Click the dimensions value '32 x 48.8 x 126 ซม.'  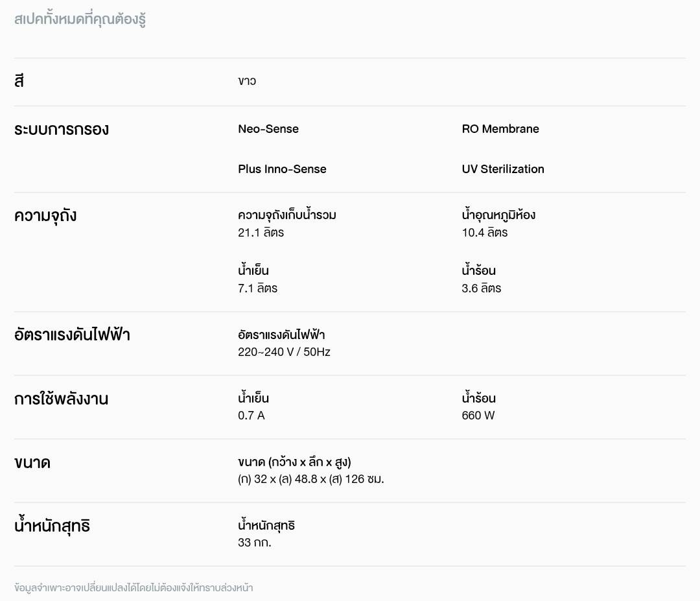click(311, 479)
